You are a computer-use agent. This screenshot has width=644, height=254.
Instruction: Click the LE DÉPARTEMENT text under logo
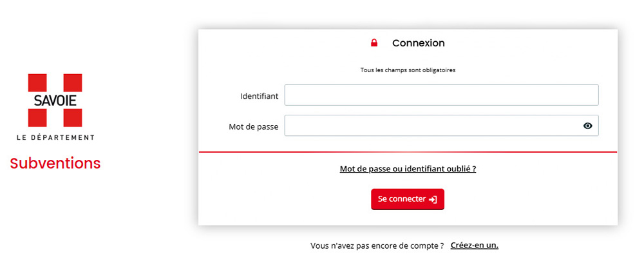click(55, 137)
